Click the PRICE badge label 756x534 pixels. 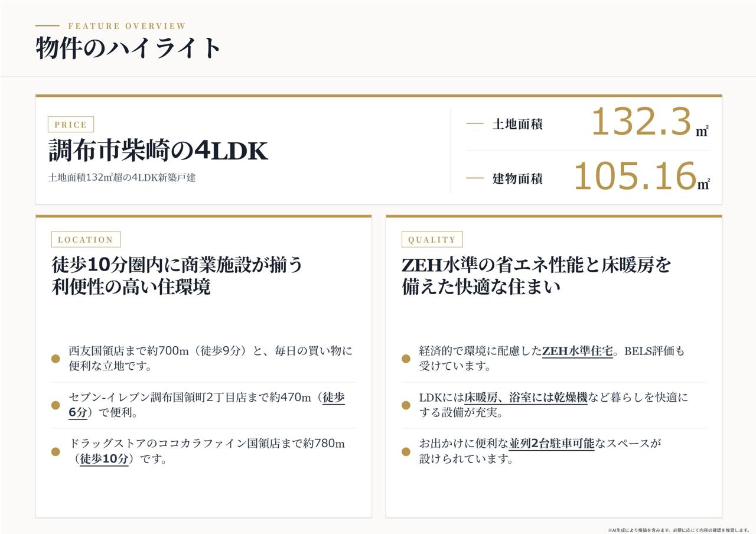[71, 125]
